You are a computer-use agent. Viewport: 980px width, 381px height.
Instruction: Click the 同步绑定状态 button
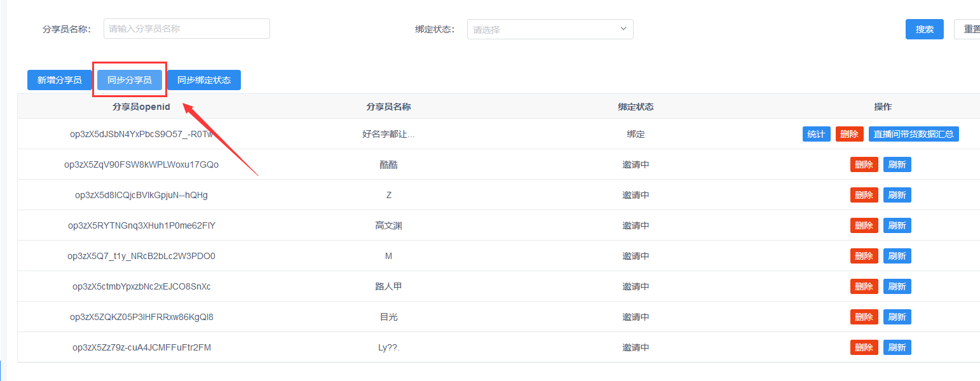(204, 80)
